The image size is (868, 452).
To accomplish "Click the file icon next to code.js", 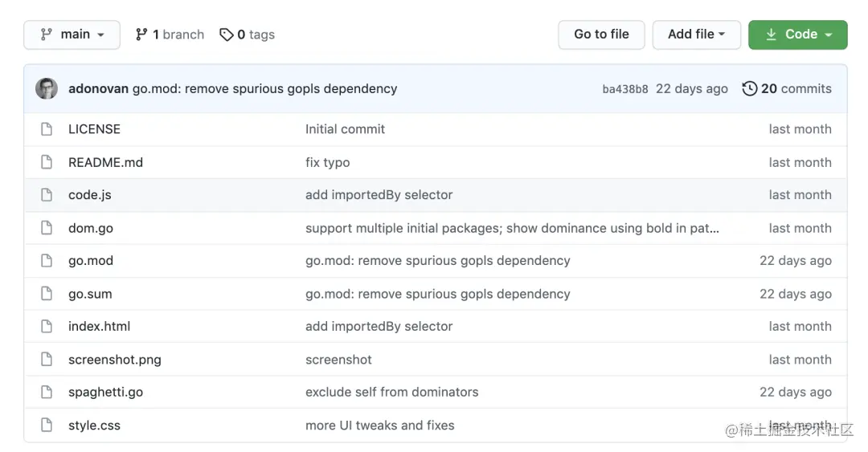I will [x=47, y=195].
